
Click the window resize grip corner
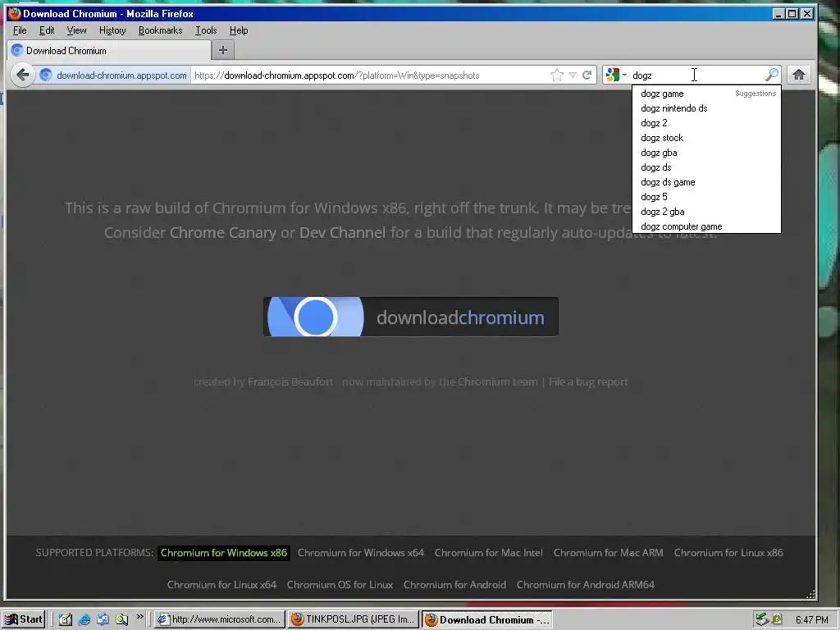pos(810,594)
